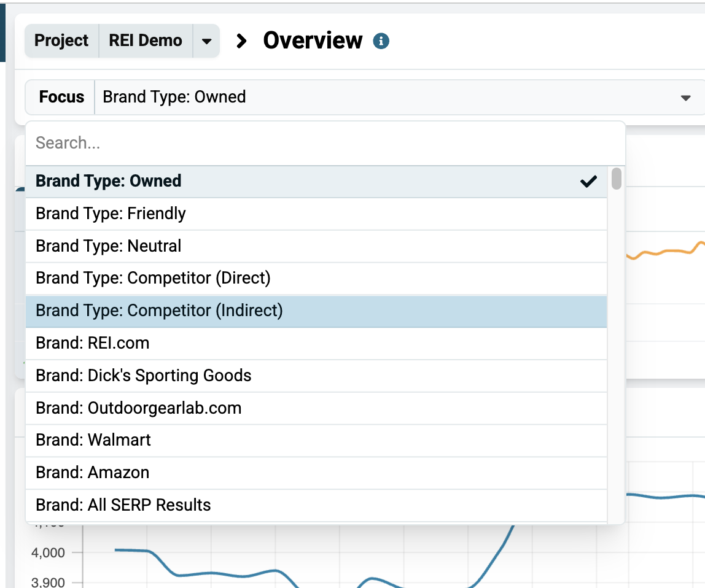Click the Overview page heading

click(313, 41)
